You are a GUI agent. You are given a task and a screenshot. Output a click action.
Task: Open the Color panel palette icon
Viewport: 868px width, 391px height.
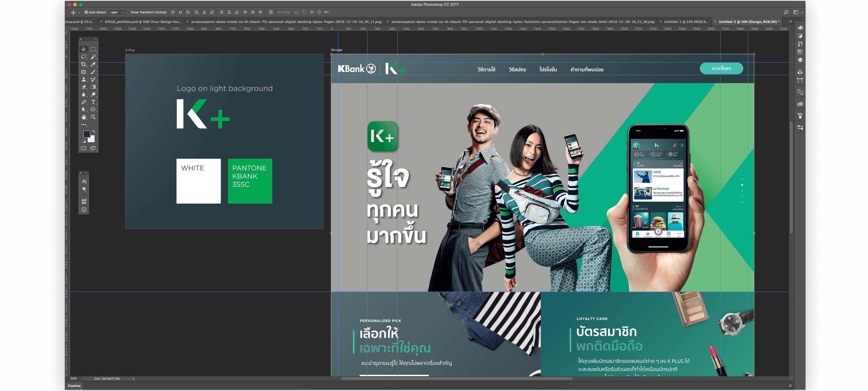(x=800, y=28)
